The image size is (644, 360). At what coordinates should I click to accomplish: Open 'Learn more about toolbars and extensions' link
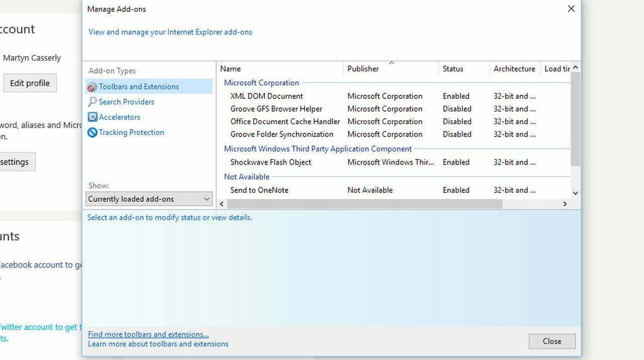[x=158, y=344]
